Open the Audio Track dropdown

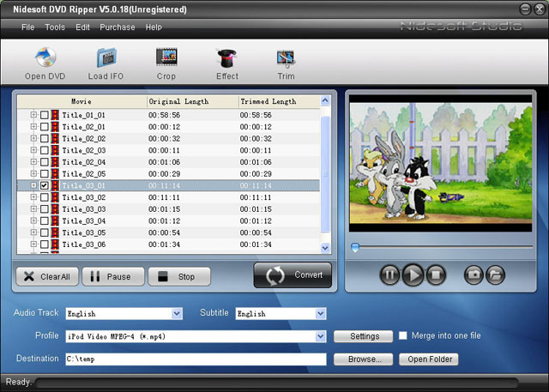click(177, 314)
